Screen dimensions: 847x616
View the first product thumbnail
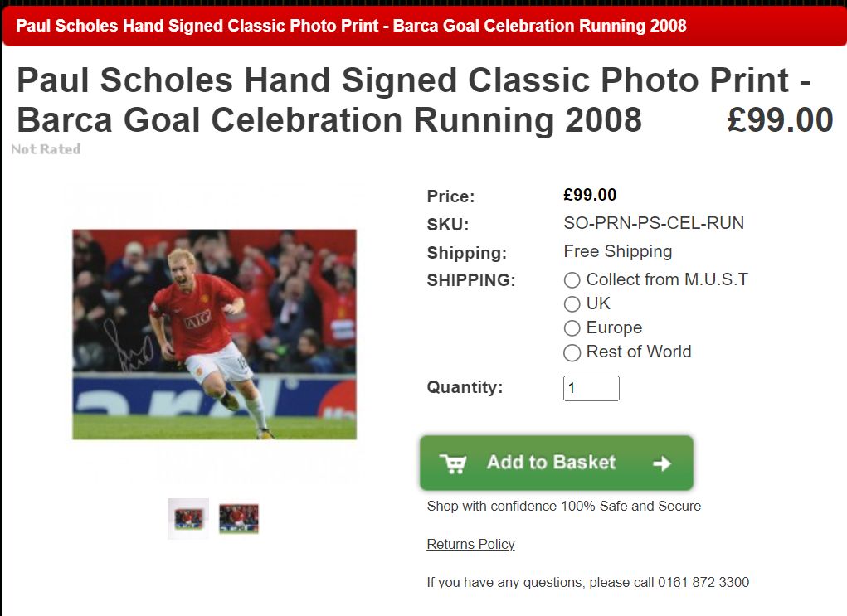pos(188,518)
